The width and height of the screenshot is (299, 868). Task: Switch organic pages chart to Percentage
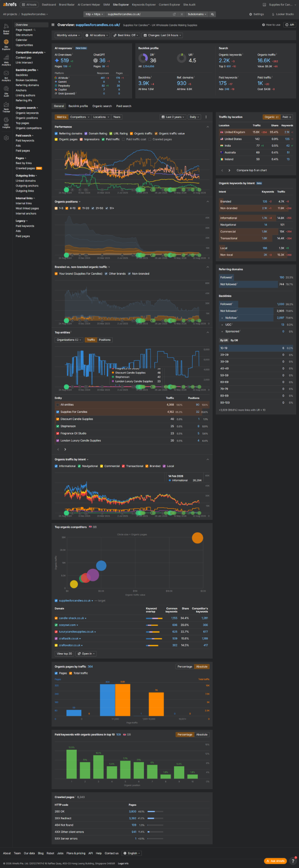click(x=185, y=667)
